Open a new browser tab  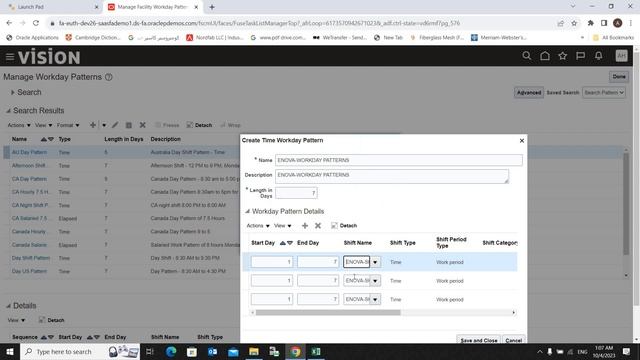click(211, 7)
